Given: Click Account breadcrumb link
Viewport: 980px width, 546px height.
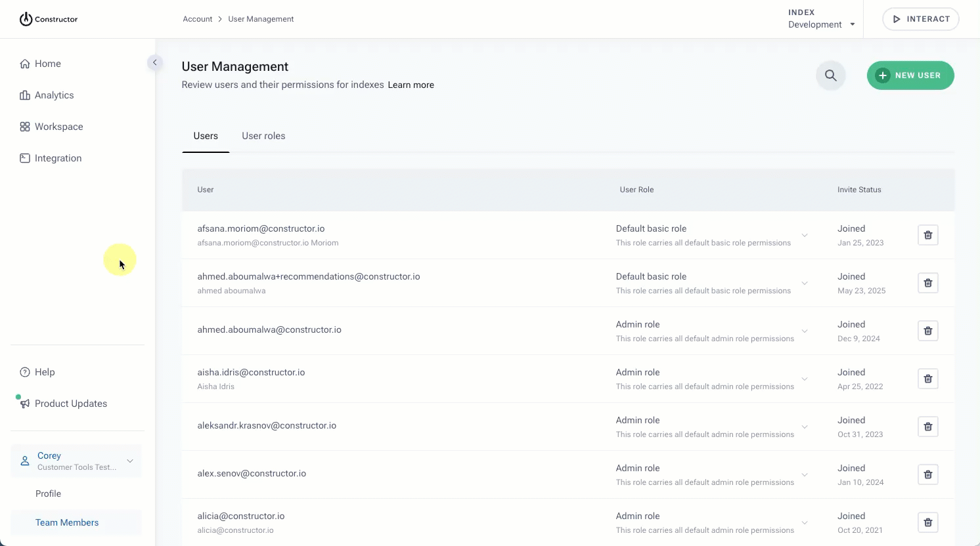Looking at the screenshot, I should click(x=198, y=19).
